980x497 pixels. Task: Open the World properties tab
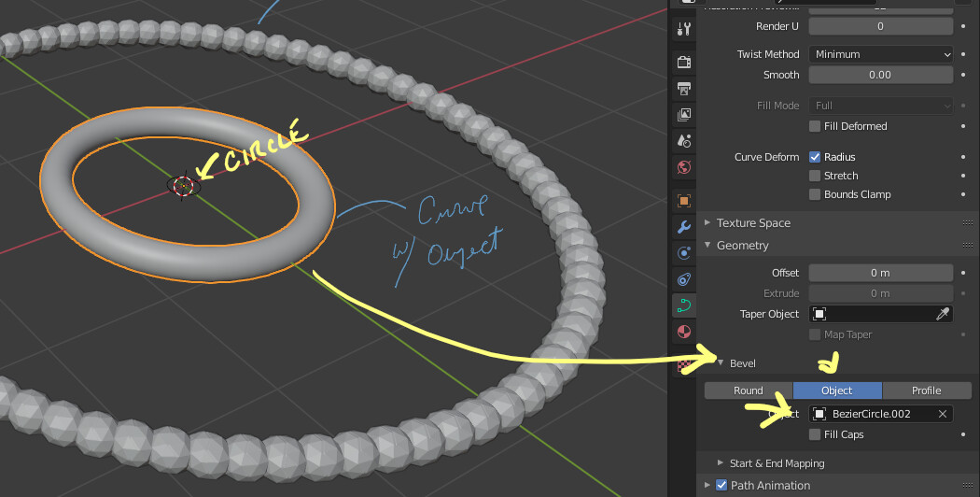(x=684, y=167)
